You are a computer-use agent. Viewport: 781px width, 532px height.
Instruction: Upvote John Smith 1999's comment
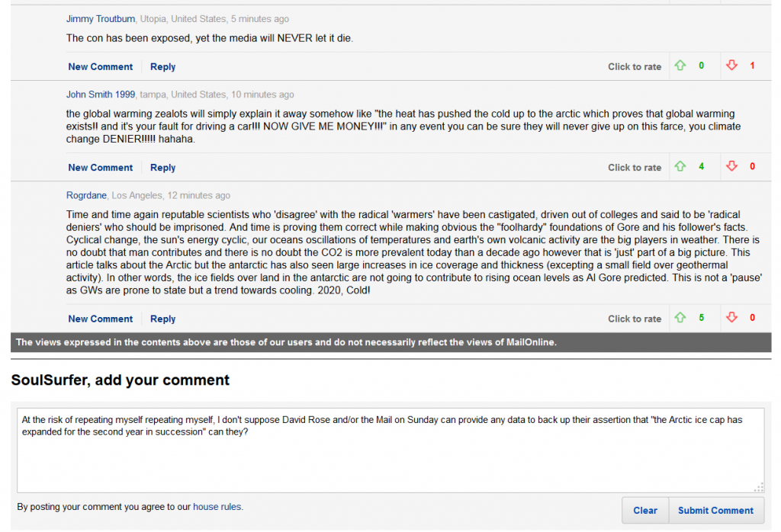pyautogui.click(x=680, y=167)
